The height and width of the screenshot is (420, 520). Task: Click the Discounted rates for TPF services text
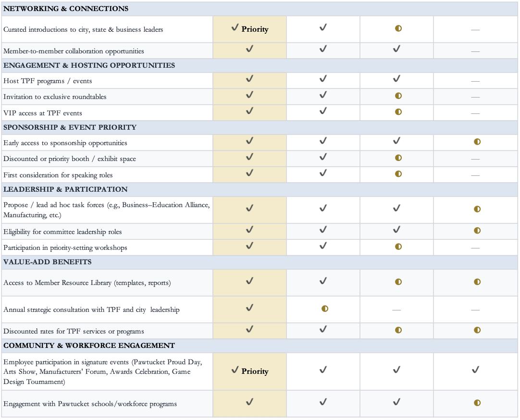pos(74,331)
